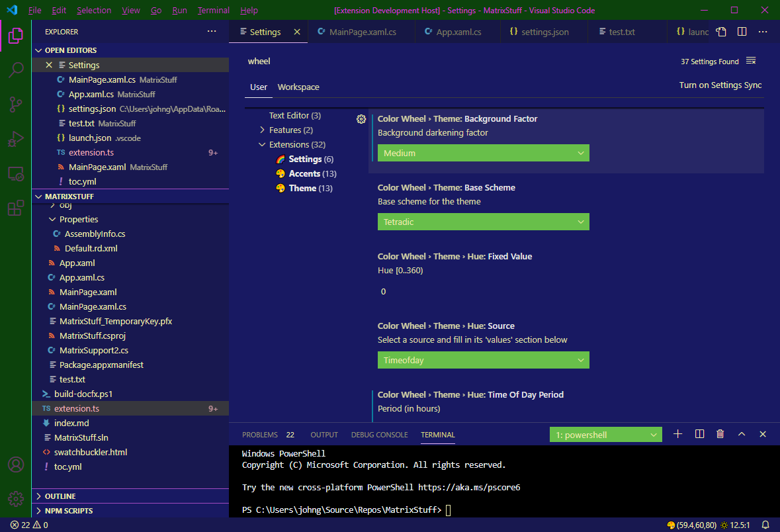Collapse the MATRIXSTUFF folder section

[x=130, y=197]
